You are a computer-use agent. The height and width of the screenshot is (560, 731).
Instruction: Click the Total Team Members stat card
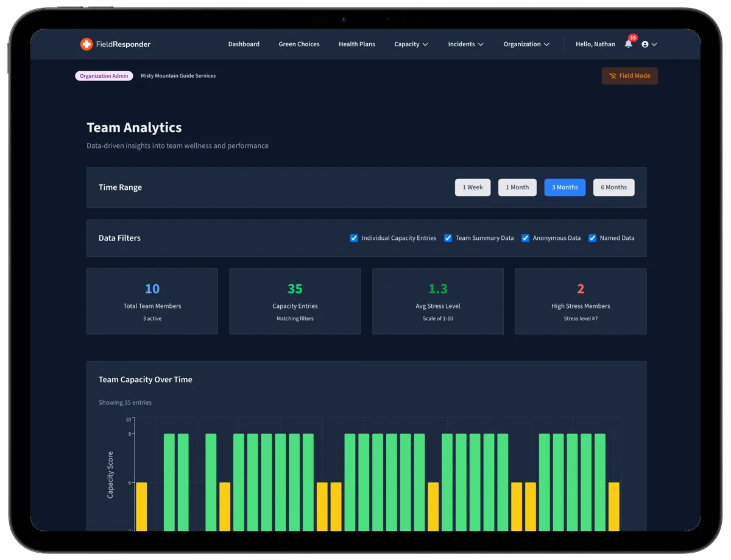pos(152,301)
